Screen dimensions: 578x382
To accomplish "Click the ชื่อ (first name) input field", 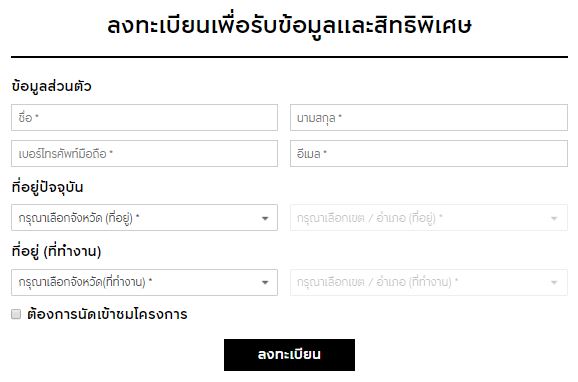I will (144, 118).
